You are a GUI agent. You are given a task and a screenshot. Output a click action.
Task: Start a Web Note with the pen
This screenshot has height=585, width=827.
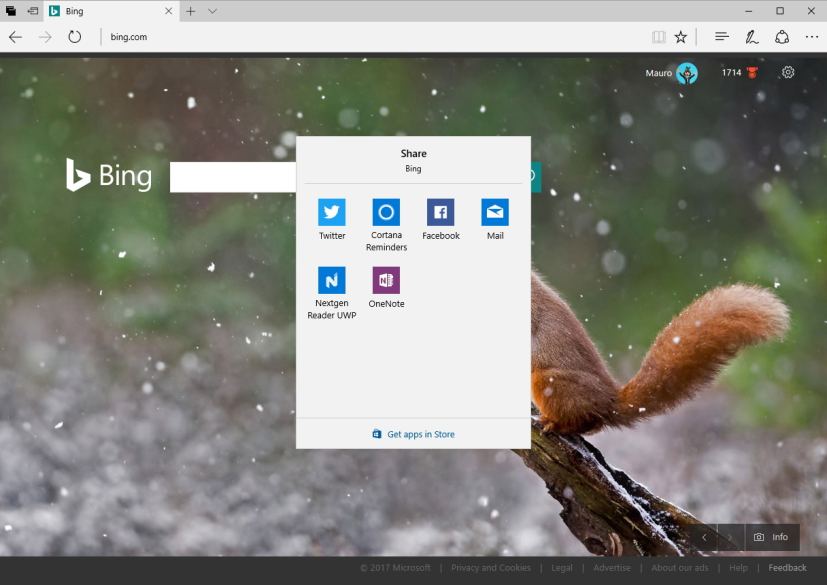coord(751,36)
